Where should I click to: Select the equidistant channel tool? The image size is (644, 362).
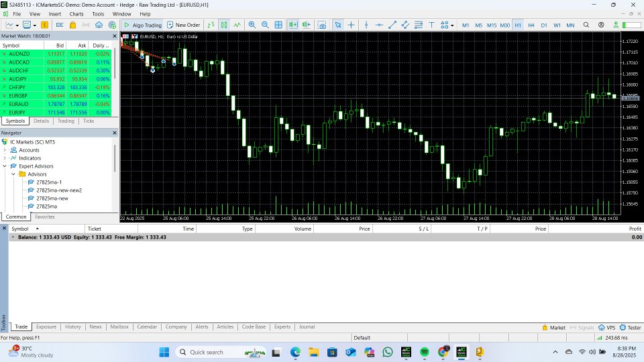[405, 25]
